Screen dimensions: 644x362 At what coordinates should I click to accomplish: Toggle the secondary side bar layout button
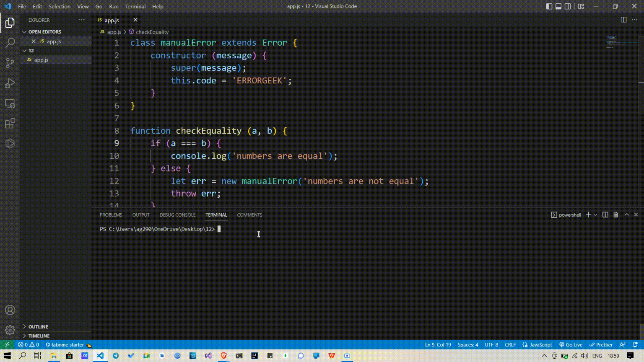coord(568,6)
